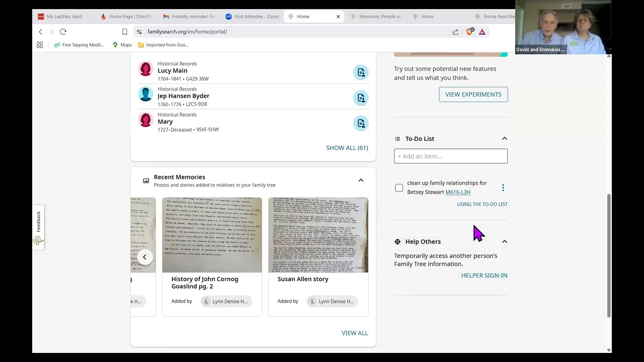Switch to Friendly reminder Gmail tab

tap(189, 17)
